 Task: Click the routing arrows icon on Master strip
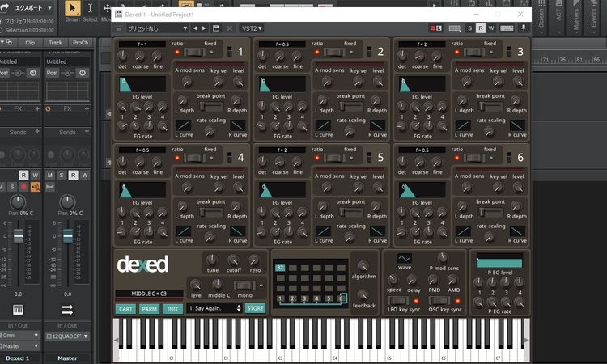67,310
